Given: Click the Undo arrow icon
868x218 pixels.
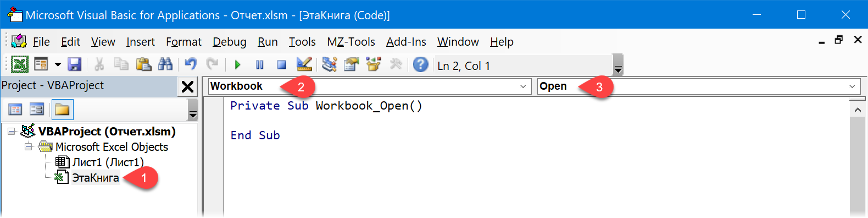Looking at the screenshot, I should (x=190, y=64).
